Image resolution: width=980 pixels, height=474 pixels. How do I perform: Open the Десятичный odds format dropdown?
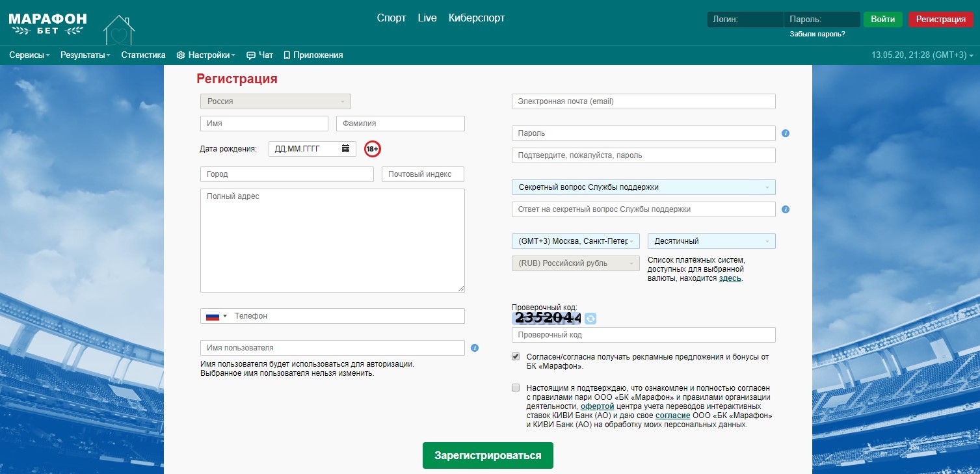[711, 241]
